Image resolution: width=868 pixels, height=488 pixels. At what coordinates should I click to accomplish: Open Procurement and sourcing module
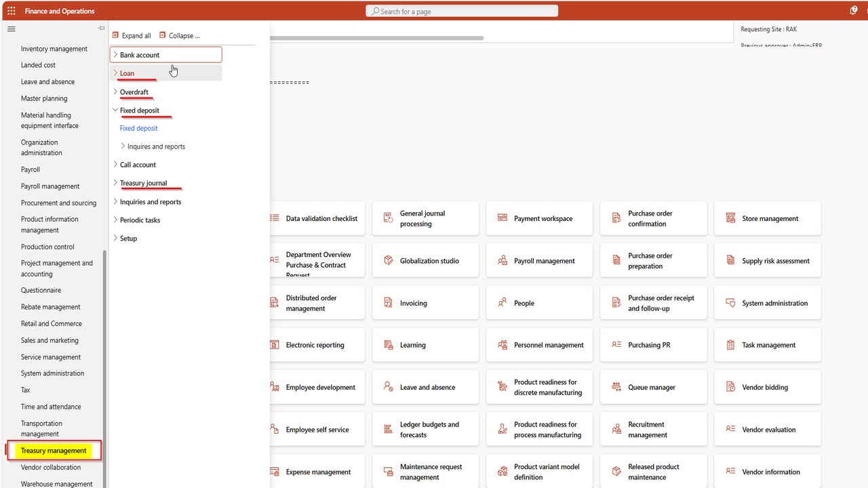tap(58, 203)
